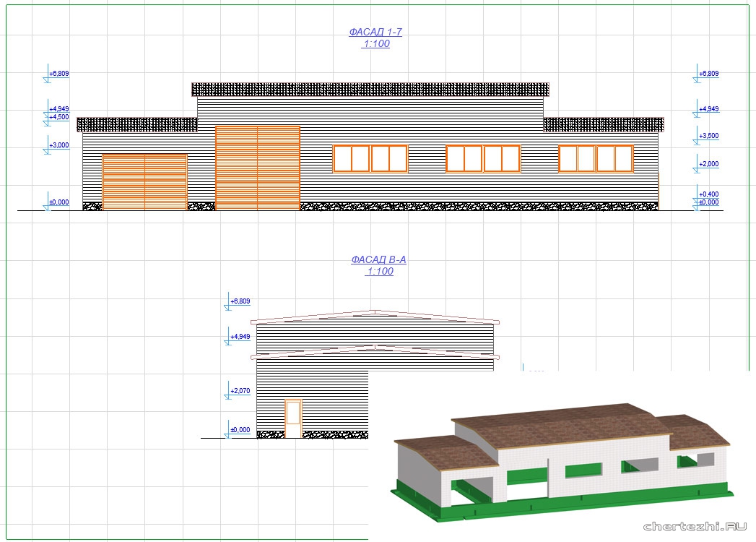Click the +3,000 elevation marker on left
Image resolution: width=756 pixels, height=542 pixels.
click(58, 145)
